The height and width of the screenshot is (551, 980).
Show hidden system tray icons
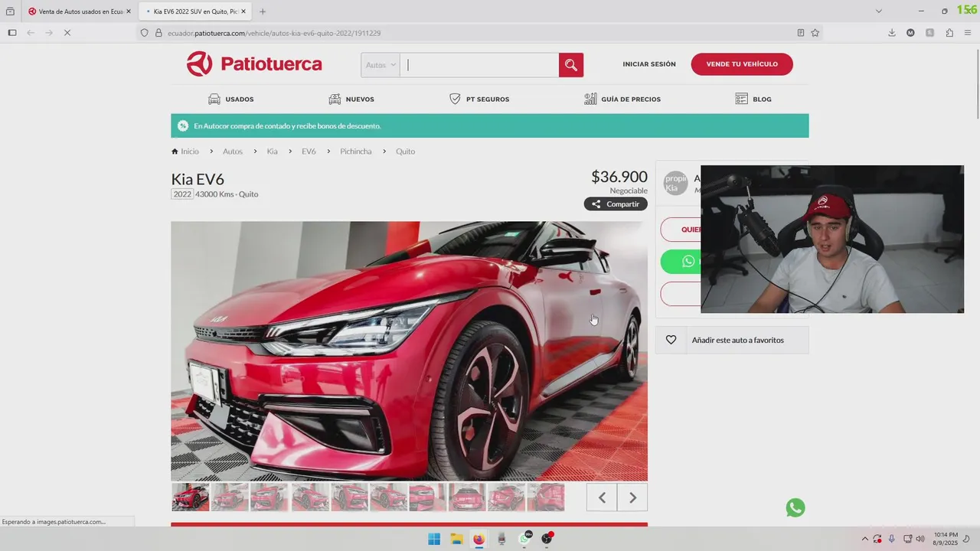[x=865, y=539]
